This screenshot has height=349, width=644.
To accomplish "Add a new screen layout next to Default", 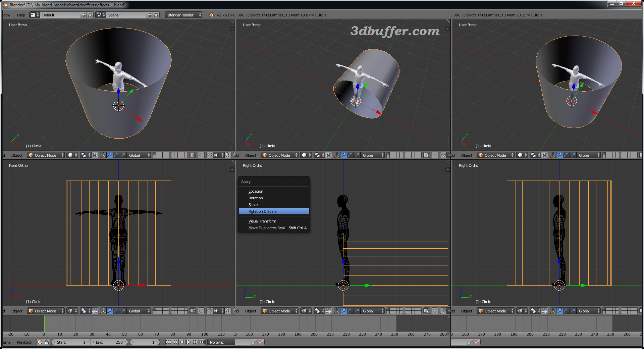I will coord(84,15).
